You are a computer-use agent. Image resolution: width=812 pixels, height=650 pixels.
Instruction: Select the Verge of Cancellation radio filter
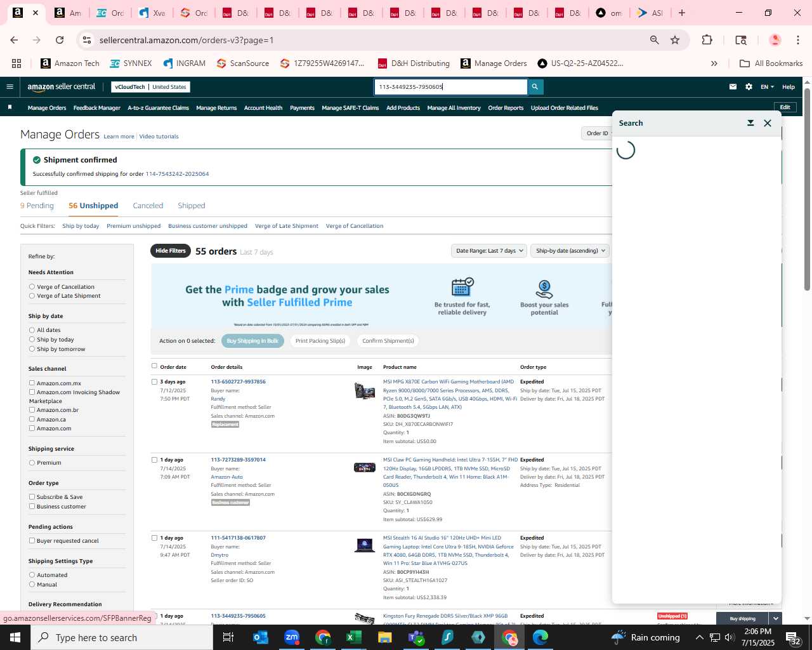pyautogui.click(x=32, y=287)
